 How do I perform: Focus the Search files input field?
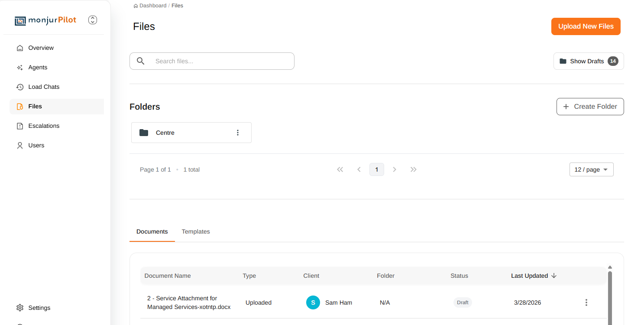212,61
